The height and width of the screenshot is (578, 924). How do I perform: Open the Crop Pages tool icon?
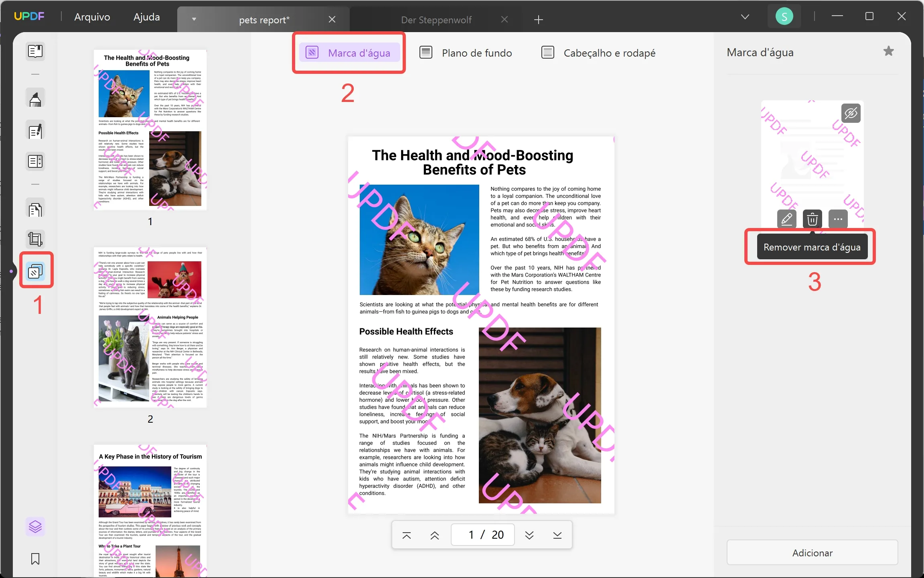(35, 239)
